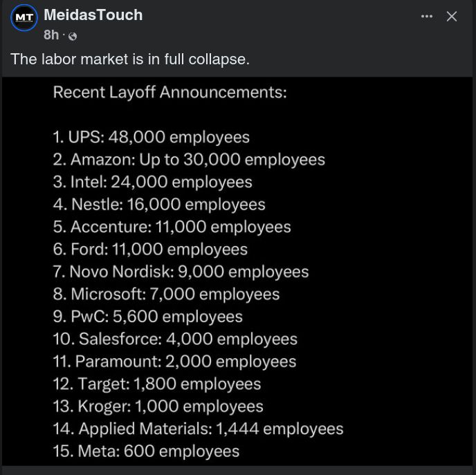
Task: Click the Salesforce 4,000 employees line
Action: click(x=175, y=339)
